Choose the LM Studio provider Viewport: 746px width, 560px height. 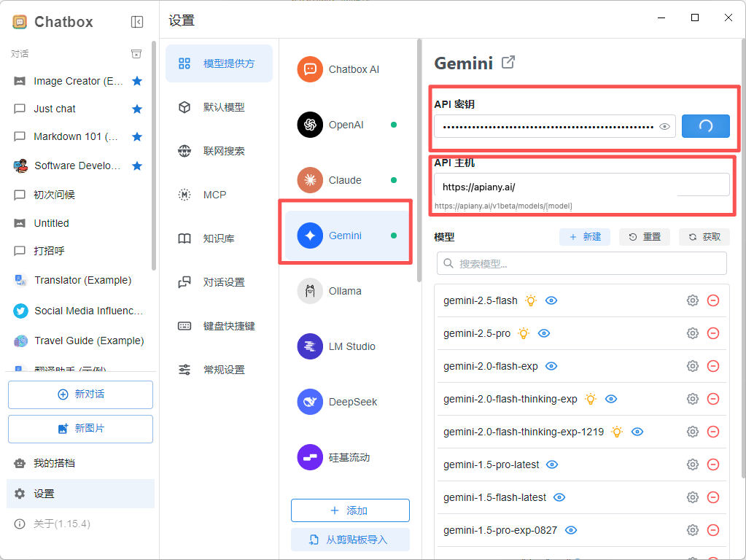[x=348, y=346]
